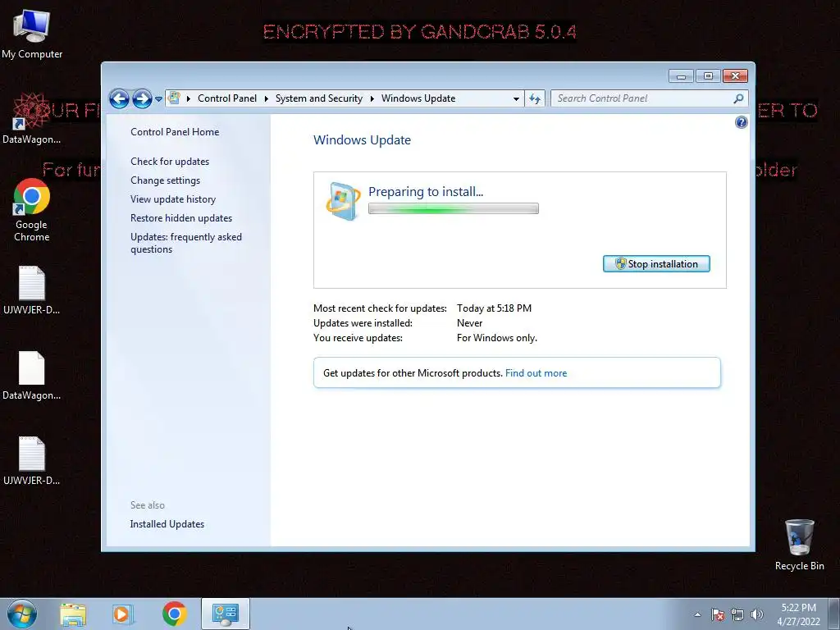
Task: Expand the address bar root arrow
Action: [189, 98]
